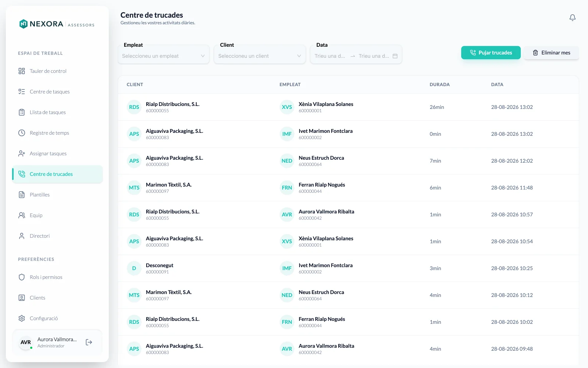The width and height of the screenshot is (588, 368).
Task: Click the 26min duration cell
Action: 437,107
